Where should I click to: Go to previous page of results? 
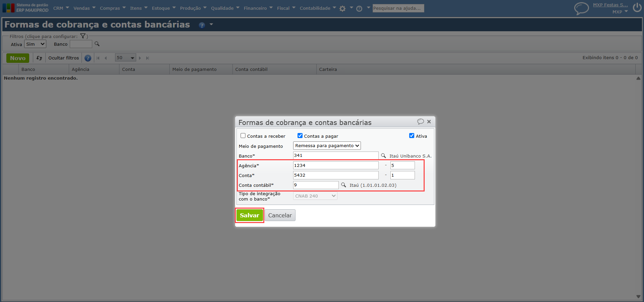(x=106, y=58)
